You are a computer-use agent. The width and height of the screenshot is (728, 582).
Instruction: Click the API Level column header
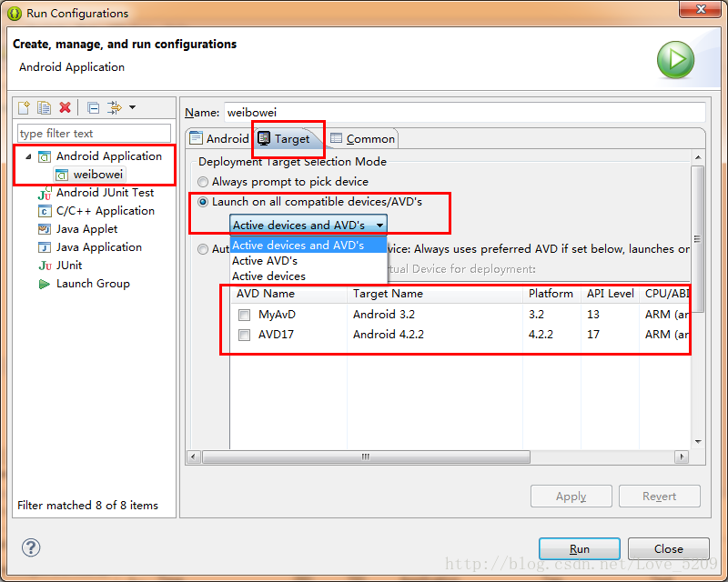coord(610,294)
